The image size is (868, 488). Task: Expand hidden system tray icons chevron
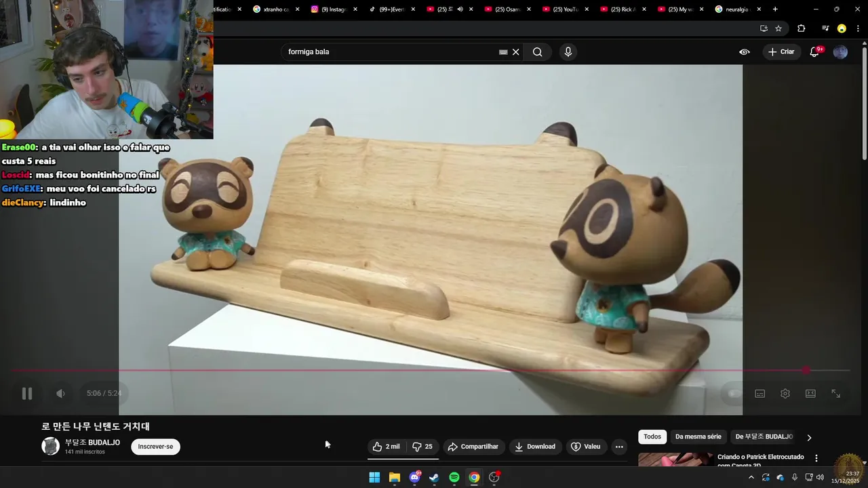[751, 478]
